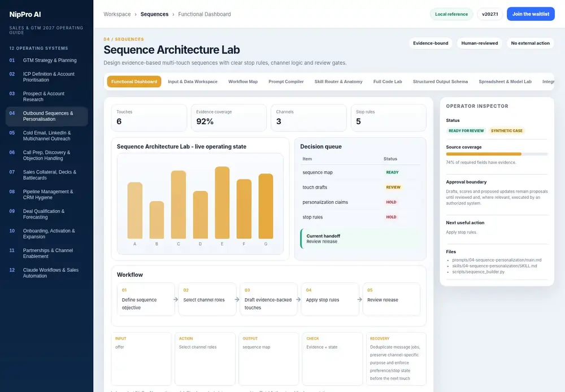Click the SKILL.md file entry

click(494, 266)
